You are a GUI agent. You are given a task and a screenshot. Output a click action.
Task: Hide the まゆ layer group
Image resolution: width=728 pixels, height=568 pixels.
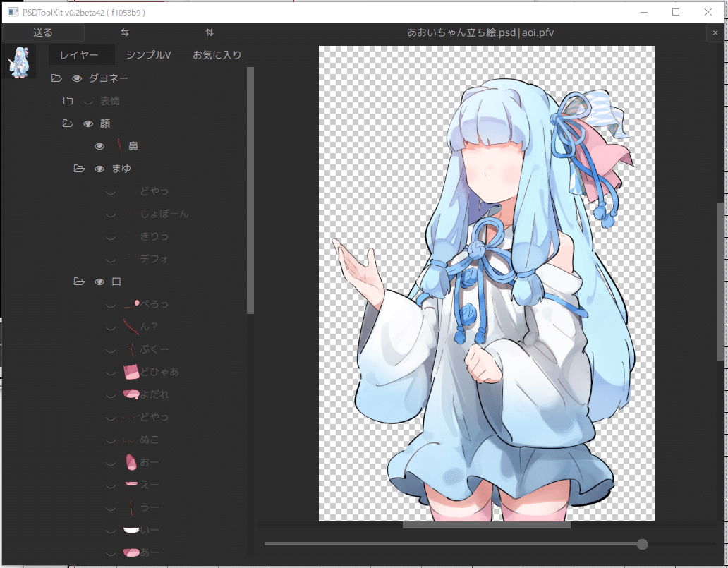(99, 169)
